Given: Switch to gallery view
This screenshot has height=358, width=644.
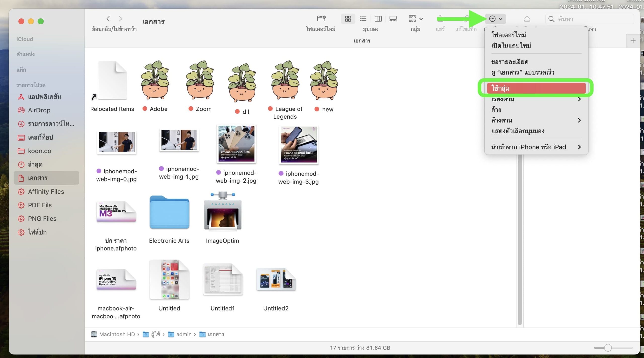Looking at the screenshot, I should click(393, 19).
